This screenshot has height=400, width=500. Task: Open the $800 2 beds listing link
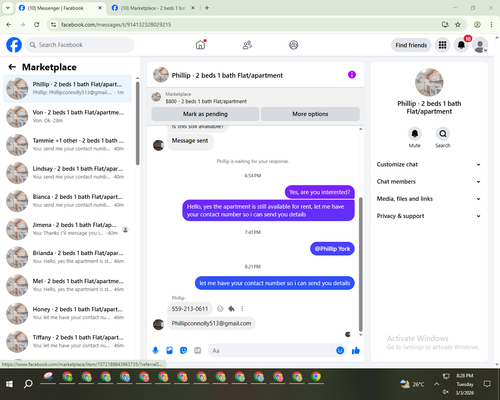pyautogui.click(x=206, y=101)
